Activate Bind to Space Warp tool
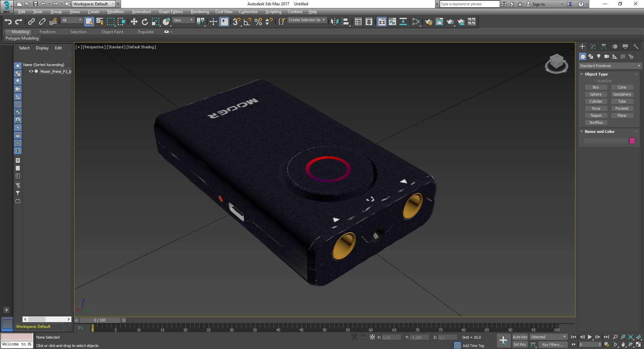Image resolution: width=644 pixels, height=349 pixels. click(x=53, y=22)
